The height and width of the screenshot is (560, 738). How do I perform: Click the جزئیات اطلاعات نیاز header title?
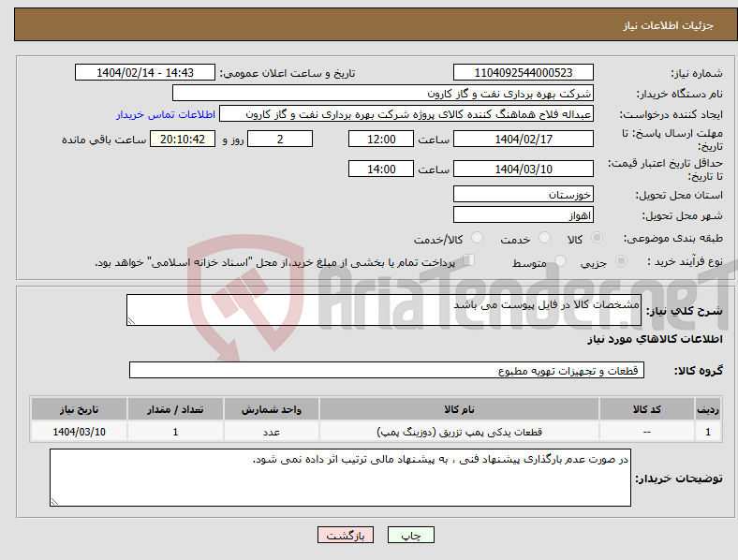coord(669,25)
